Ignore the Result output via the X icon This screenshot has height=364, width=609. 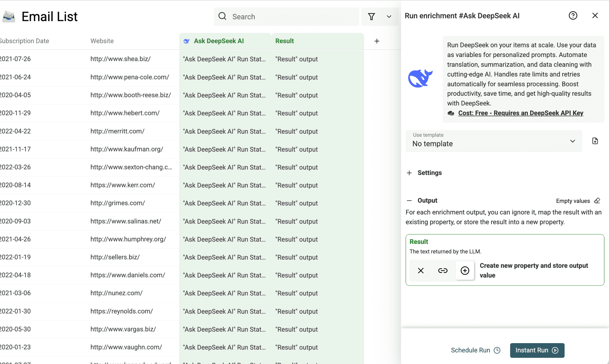coord(421,271)
